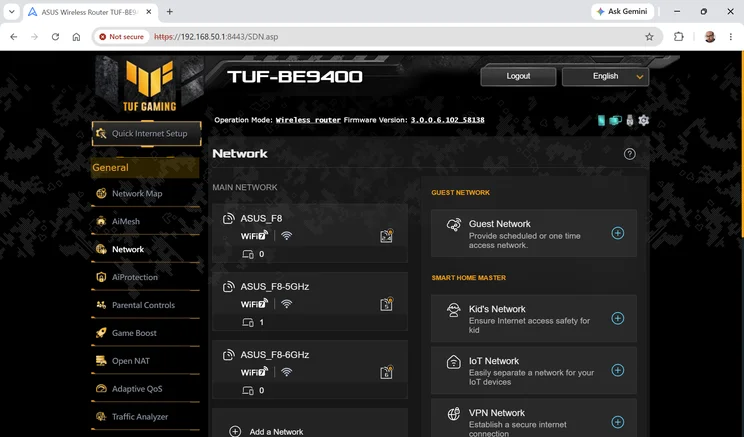Viewport: 744px width, 437px height.
Task: Click the Open NAT icon
Action: (101, 361)
